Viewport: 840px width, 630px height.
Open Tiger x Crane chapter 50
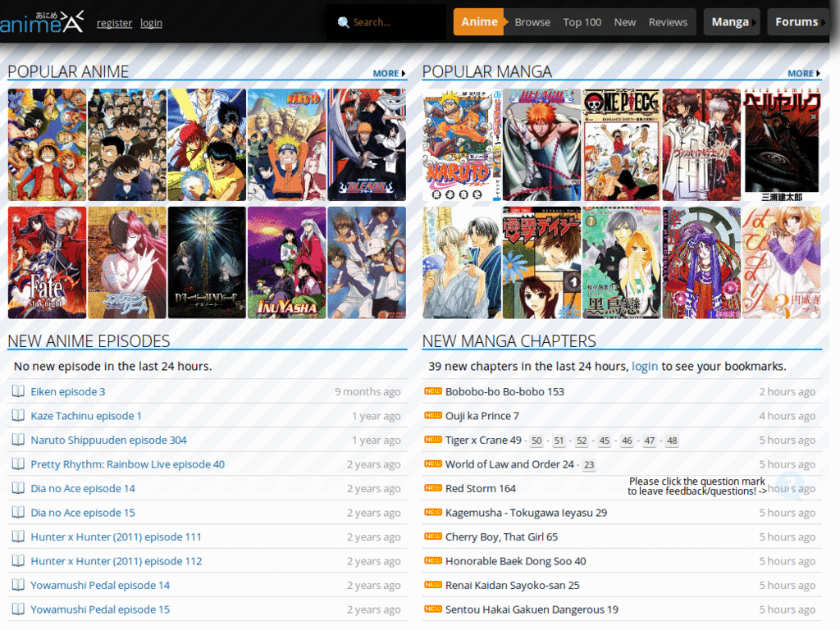[536, 441]
